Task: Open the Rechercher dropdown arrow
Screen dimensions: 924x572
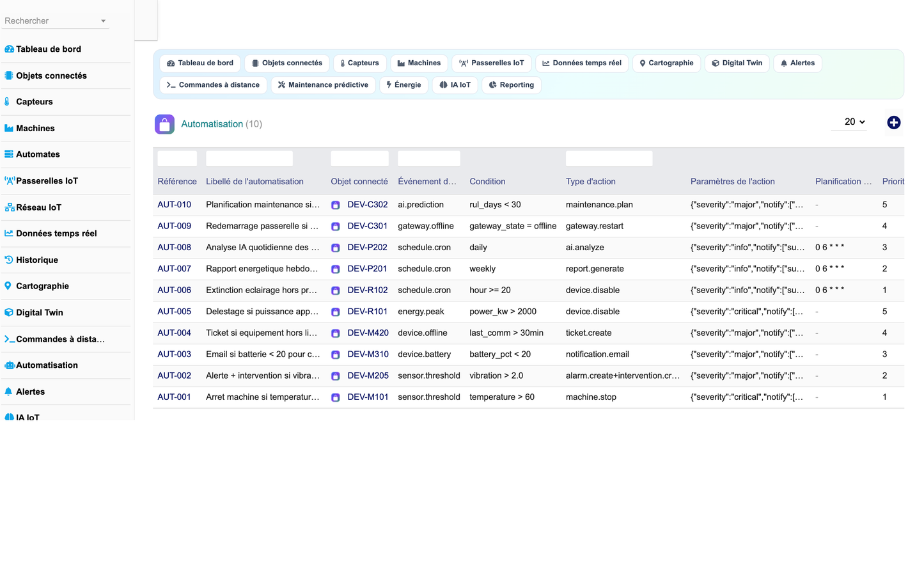Action: click(x=103, y=21)
